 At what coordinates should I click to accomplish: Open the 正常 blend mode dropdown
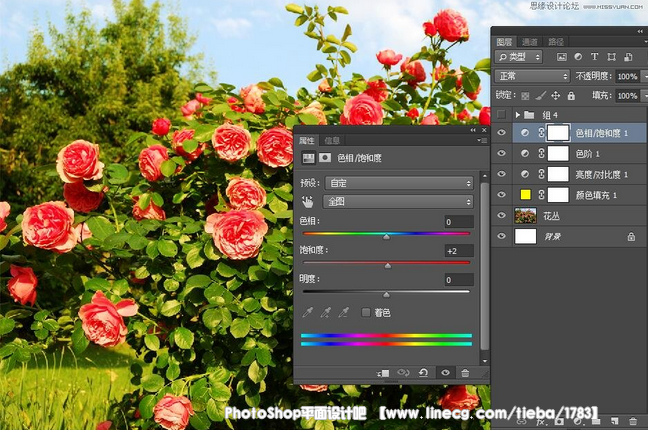point(532,76)
